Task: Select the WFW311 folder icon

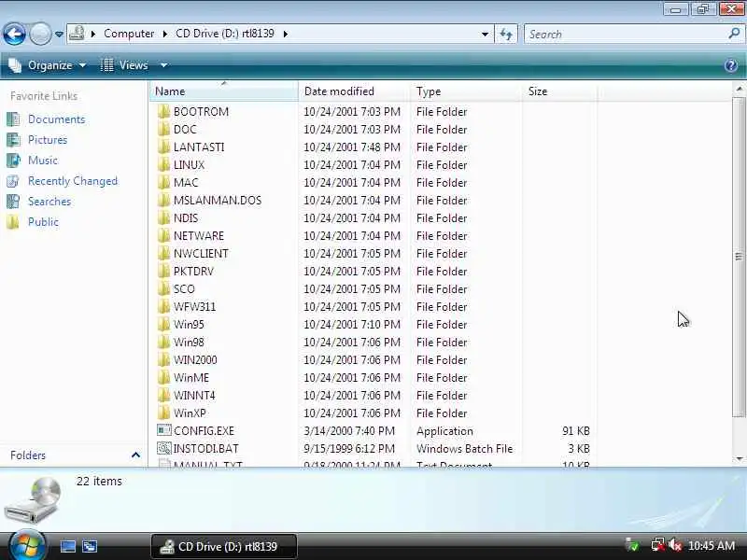Action: click(x=163, y=307)
